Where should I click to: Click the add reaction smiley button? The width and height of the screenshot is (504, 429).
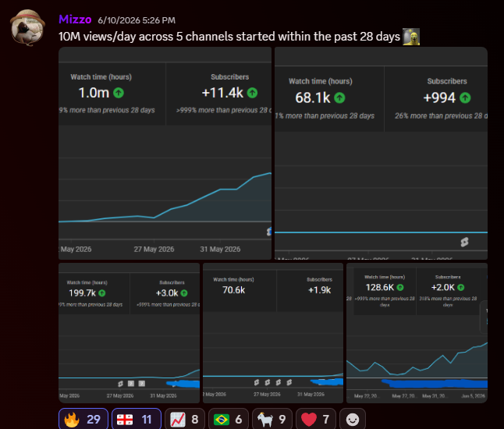(x=353, y=419)
